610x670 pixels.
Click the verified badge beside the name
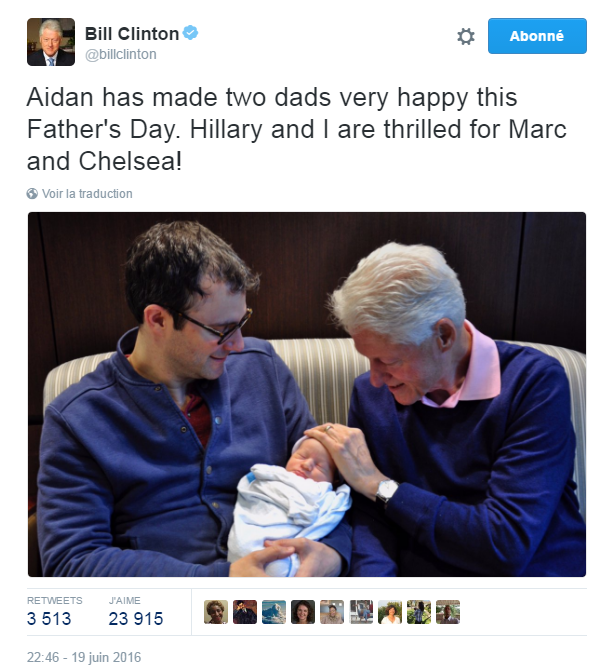coord(190,34)
